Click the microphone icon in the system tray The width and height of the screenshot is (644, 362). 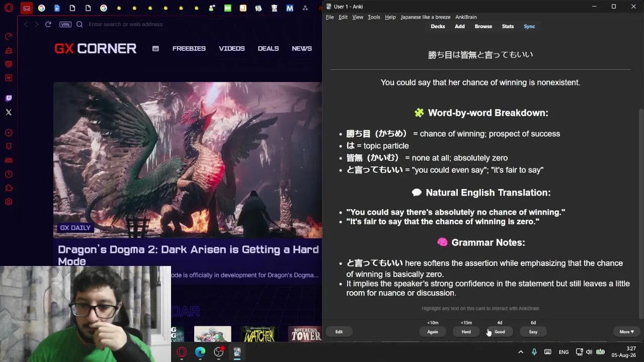coord(534,352)
